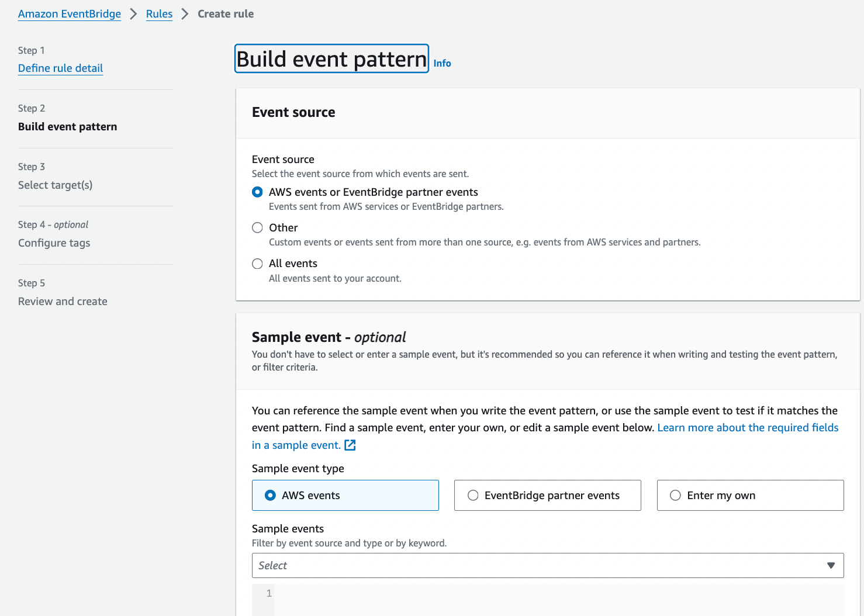Choose All events as the event source
The height and width of the screenshot is (616, 864).
[257, 264]
